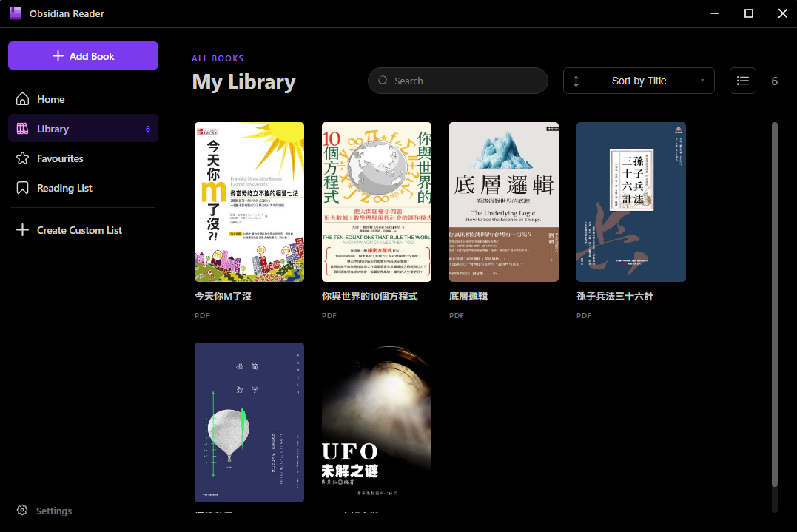This screenshot has width=797, height=532.
Task: Open the blue balloon math book cover
Action: click(x=249, y=422)
